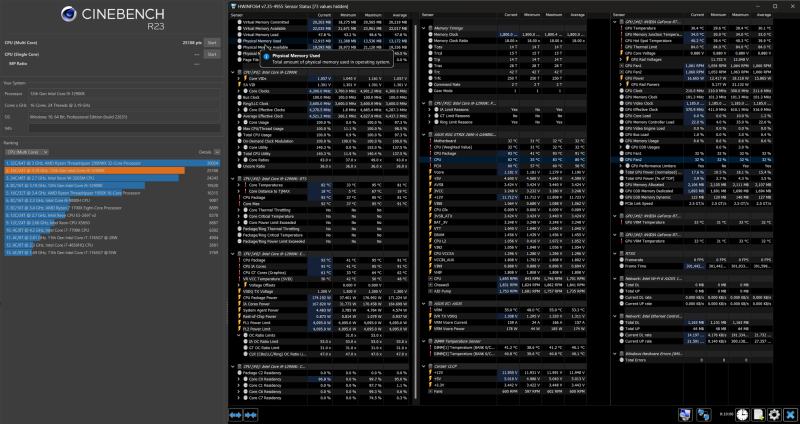Image resolution: width=800 pixels, height=424 pixels.
Task: Expand the GPU Rail Powers row
Action: pos(621,85)
